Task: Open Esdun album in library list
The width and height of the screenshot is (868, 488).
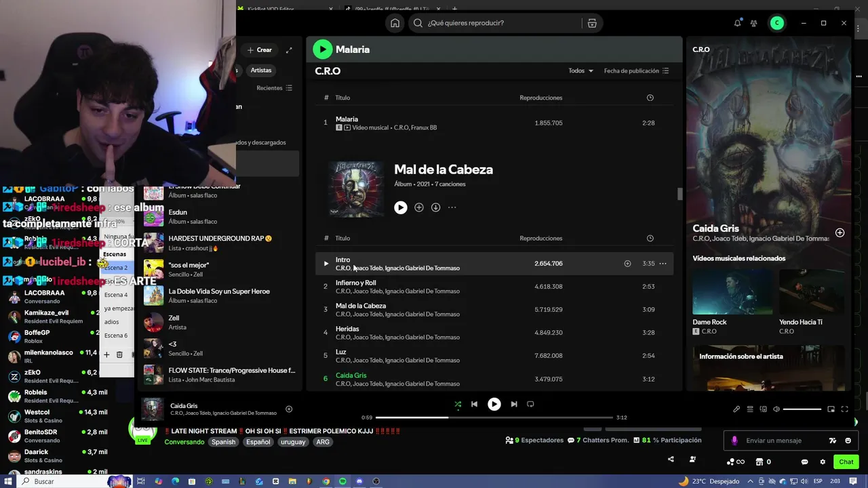Action: tap(220, 217)
